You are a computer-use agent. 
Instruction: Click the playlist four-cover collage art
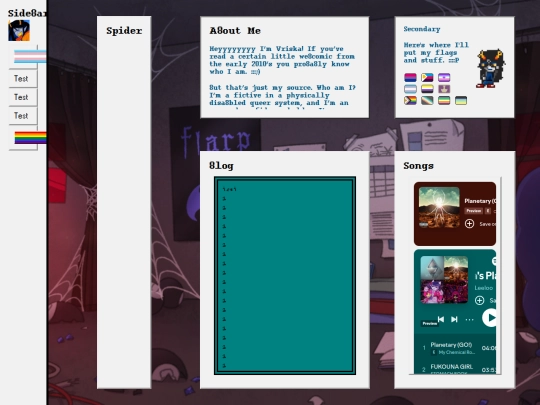(444, 280)
